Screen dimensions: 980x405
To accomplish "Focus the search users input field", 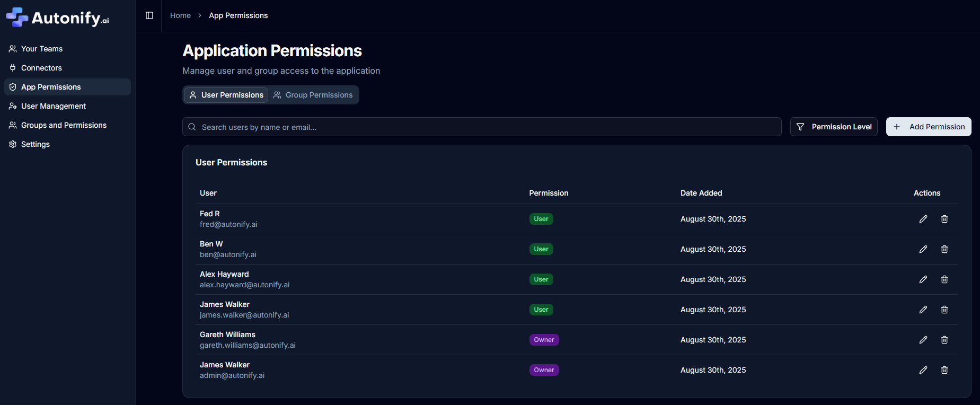I will (x=482, y=127).
